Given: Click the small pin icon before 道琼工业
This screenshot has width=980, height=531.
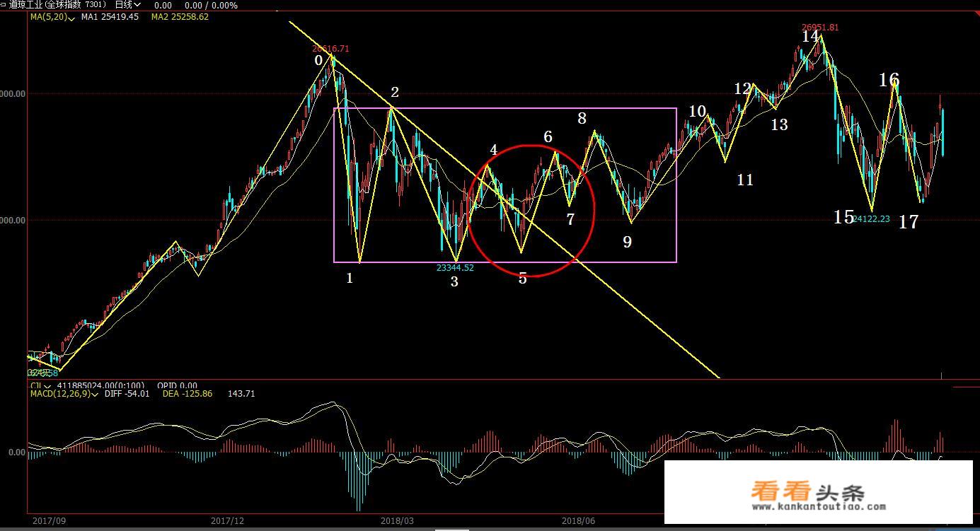Looking at the screenshot, I should pos(4,5).
